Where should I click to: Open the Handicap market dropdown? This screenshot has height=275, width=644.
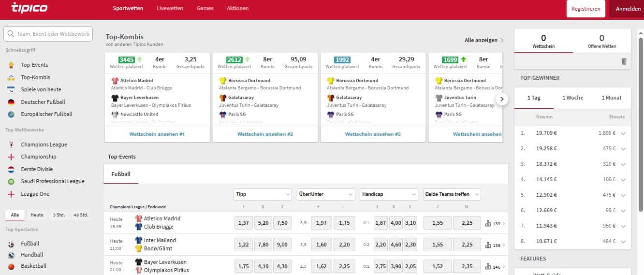(x=389, y=194)
